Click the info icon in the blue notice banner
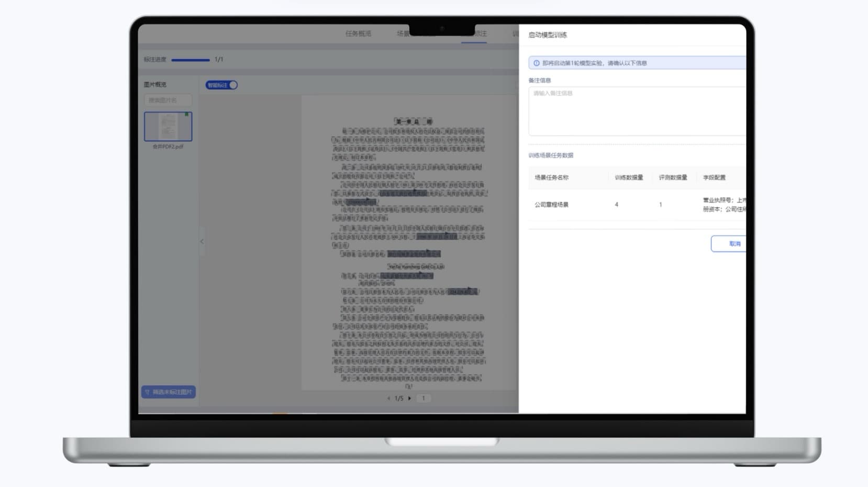 click(536, 63)
